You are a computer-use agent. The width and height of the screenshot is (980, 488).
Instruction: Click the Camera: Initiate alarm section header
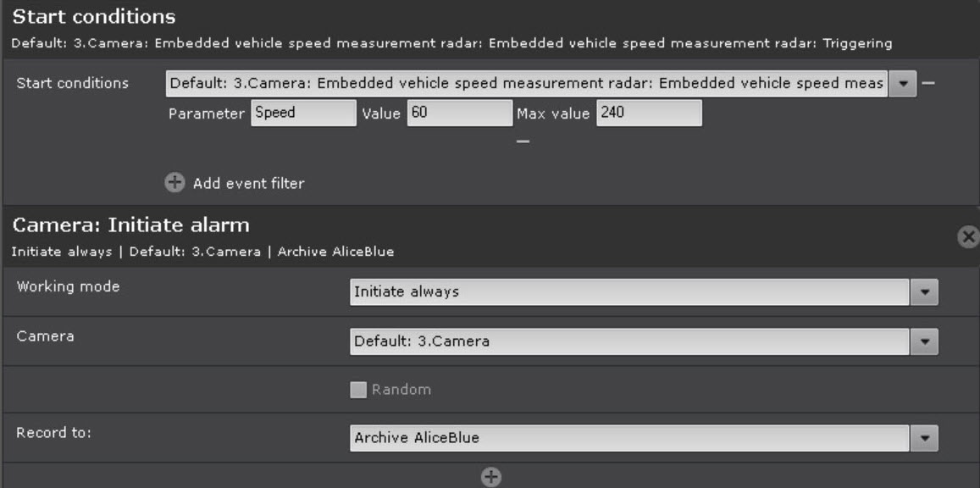pyautogui.click(x=130, y=225)
